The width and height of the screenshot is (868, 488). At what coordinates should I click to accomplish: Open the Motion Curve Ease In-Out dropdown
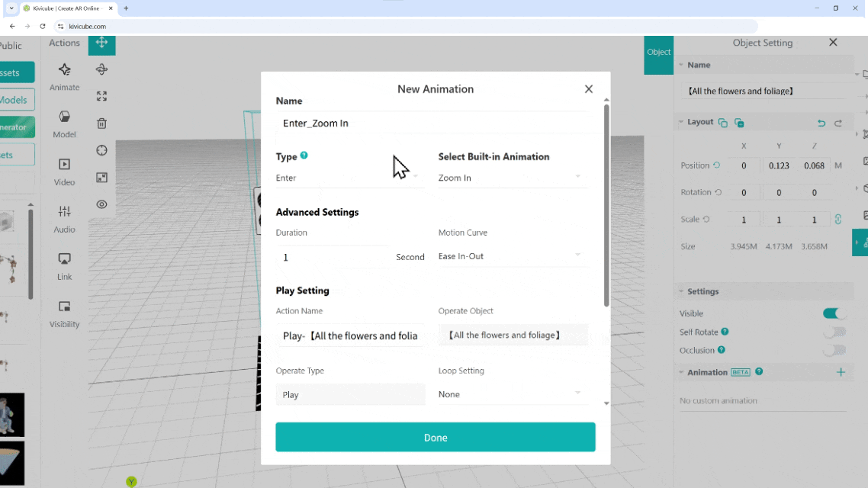[511, 256]
